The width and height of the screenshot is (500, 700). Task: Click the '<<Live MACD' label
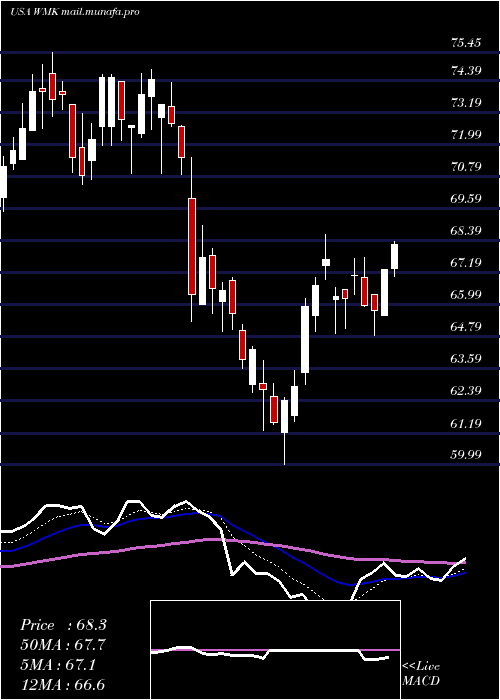421,674
